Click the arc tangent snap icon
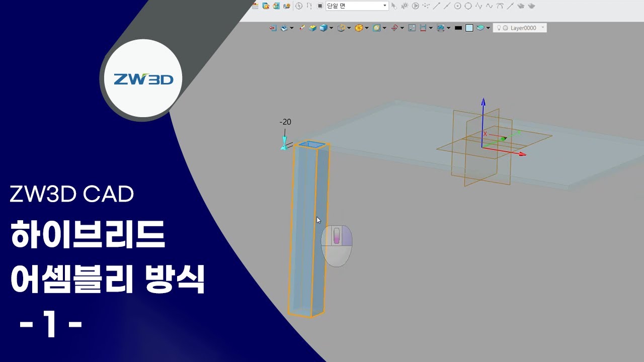 pyautogui.click(x=500, y=6)
